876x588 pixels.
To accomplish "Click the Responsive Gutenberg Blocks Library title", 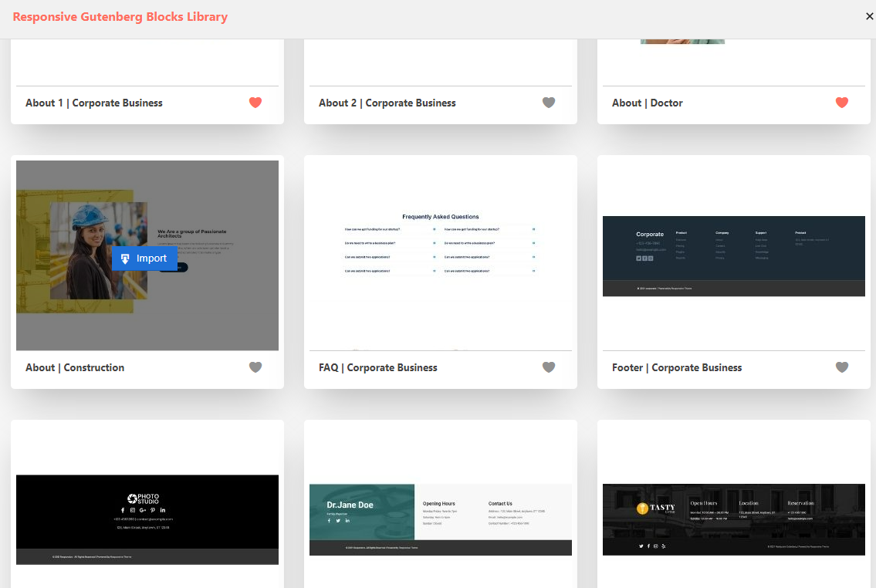I will 120,17.
